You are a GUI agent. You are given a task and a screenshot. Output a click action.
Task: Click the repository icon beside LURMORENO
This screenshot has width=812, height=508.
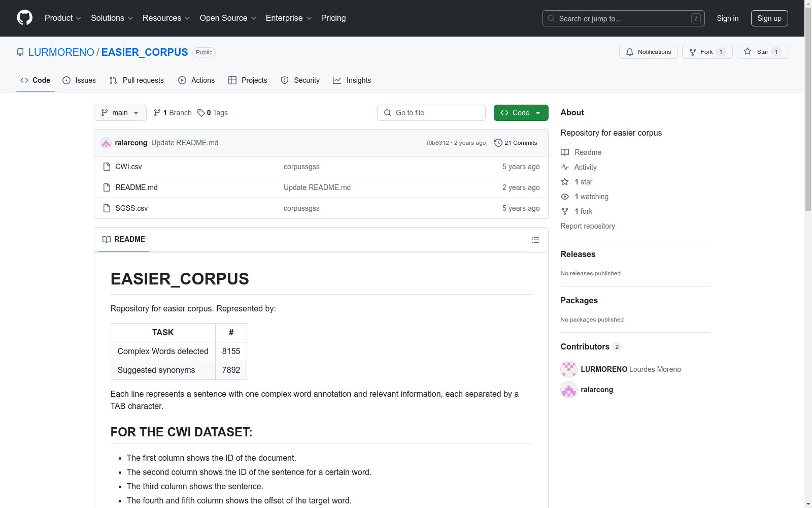[x=20, y=52]
